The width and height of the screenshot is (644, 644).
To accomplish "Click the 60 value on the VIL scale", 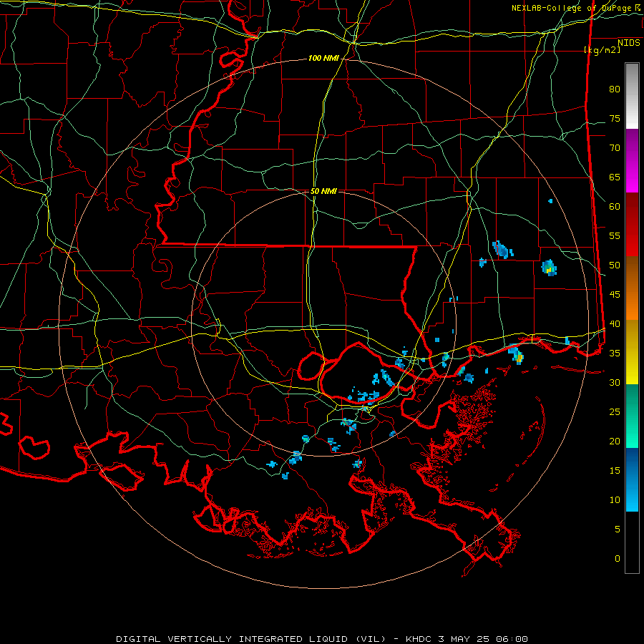I will (615, 207).
